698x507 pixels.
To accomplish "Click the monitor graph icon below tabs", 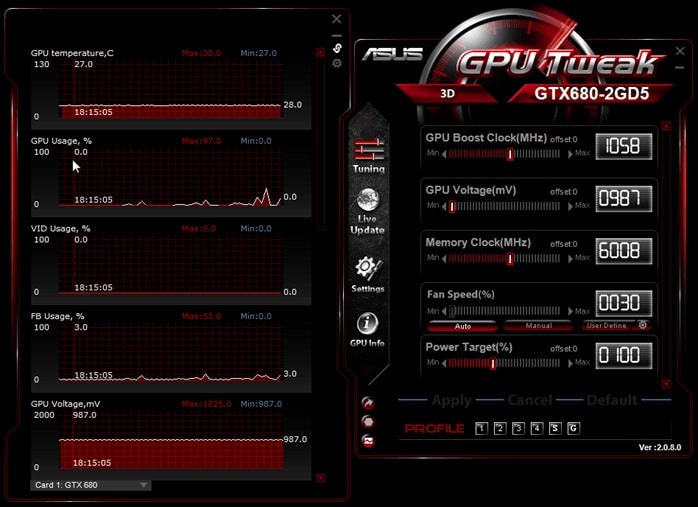I will point(368,441).
